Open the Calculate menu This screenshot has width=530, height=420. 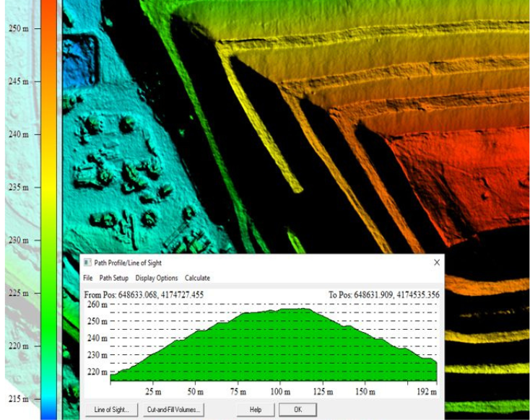pyautogui.click(x=197, y=278)
